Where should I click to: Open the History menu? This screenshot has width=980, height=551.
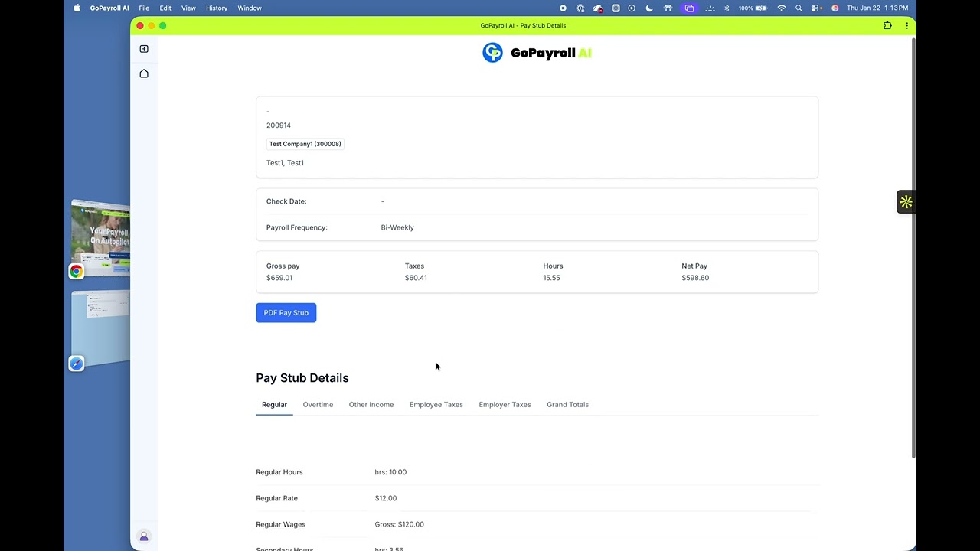pyautogui.click(x=217, y=8)
